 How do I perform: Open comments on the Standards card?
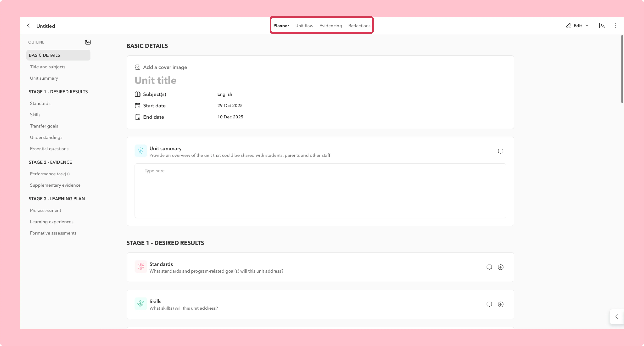coord(489,267)
